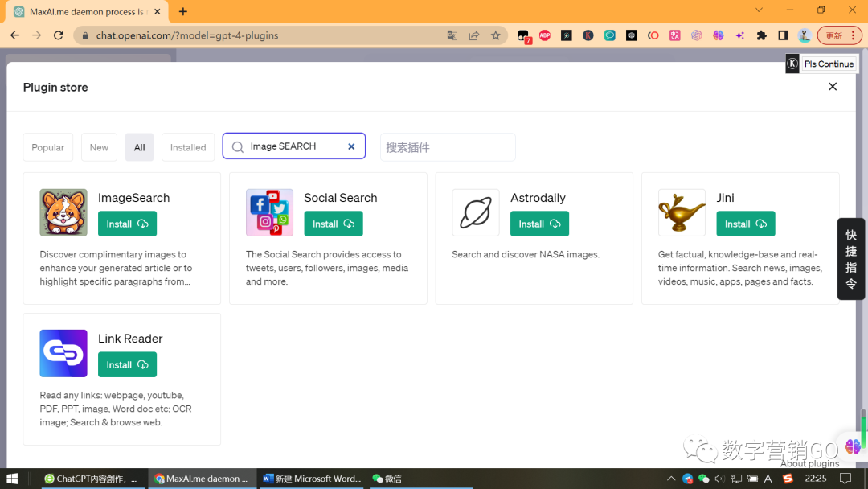
Task: Open the ChatGPT内容创作 taskbar window
Action: click(91, 479)
